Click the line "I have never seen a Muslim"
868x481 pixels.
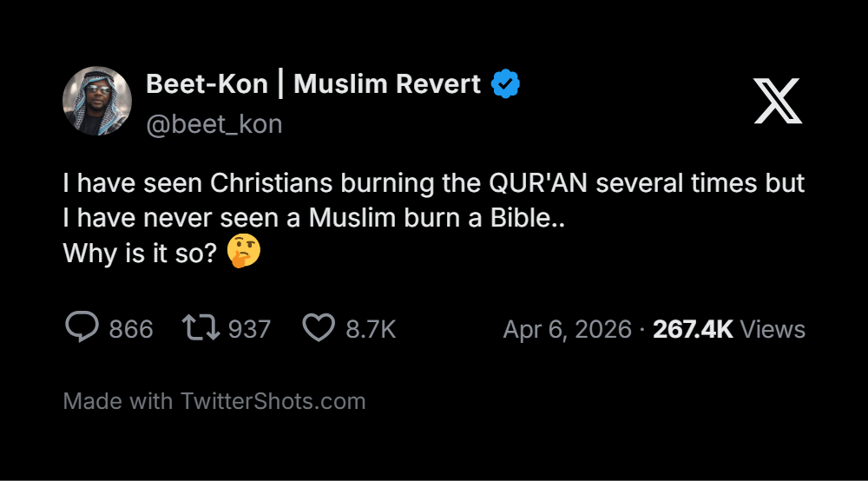pyautogui.click(x=313, y=219)
